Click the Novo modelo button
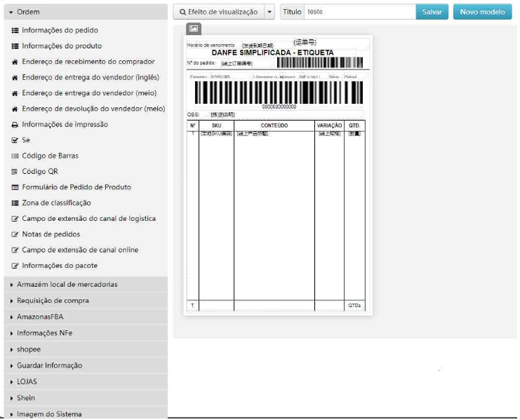 click(483, 12)
